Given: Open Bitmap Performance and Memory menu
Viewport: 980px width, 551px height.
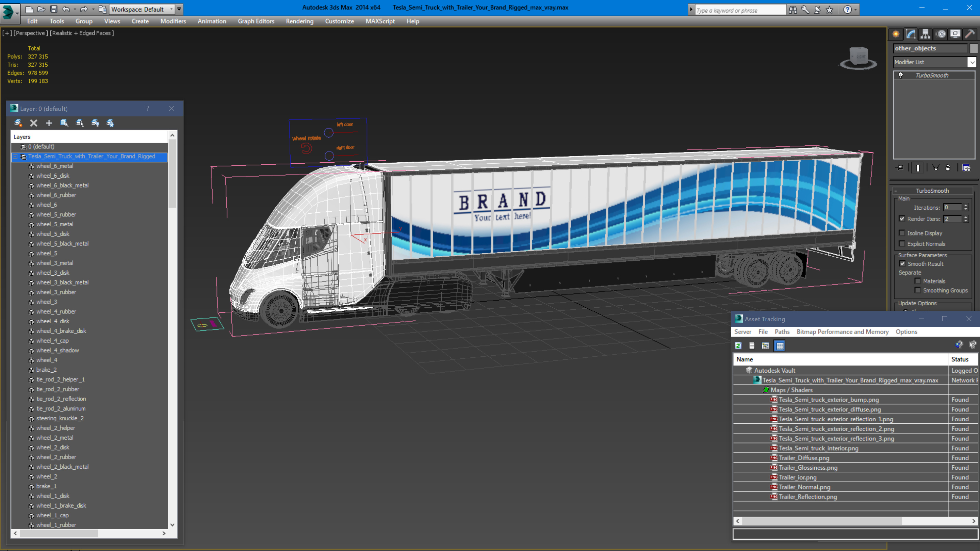Looking at the screenshot, I should pos(842,331).
